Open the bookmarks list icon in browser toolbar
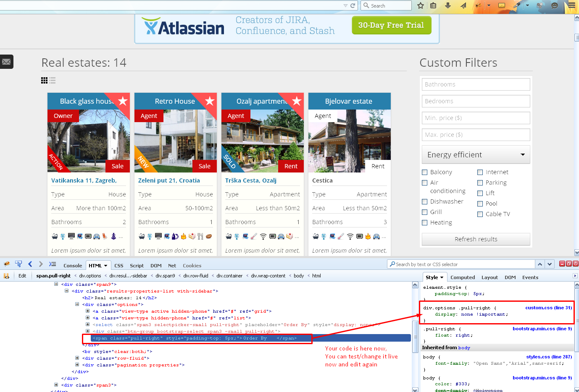This screenshot has height=392, width=579. pos(433,5)
